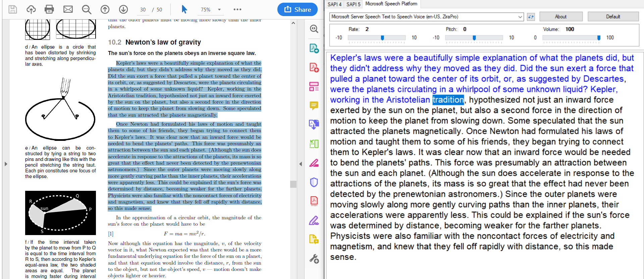Click the email envelope icon
This screenshot has width=644, height=279.
click(x=68, y=9)
